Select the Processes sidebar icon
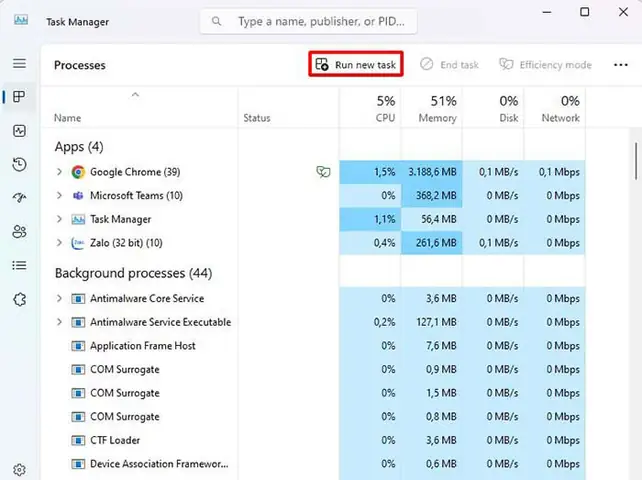This screenshot has height=480, width=642. 19,97
